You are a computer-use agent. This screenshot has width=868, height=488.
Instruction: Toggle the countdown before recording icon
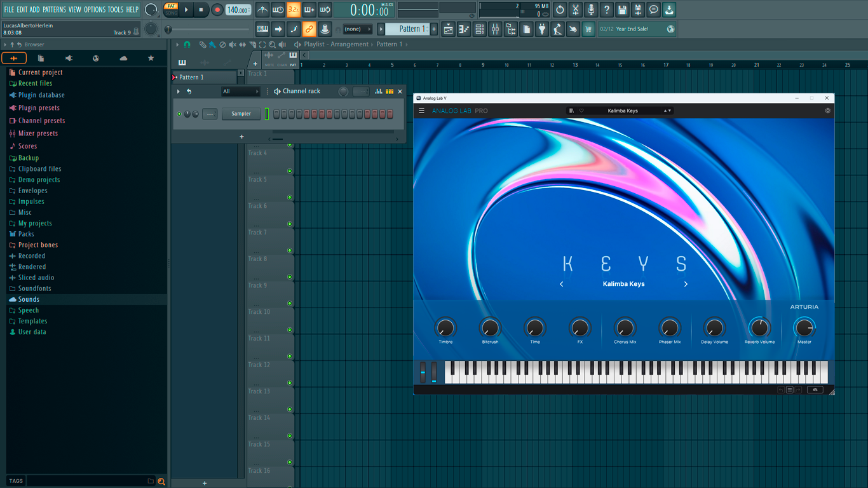coord(293,10)
